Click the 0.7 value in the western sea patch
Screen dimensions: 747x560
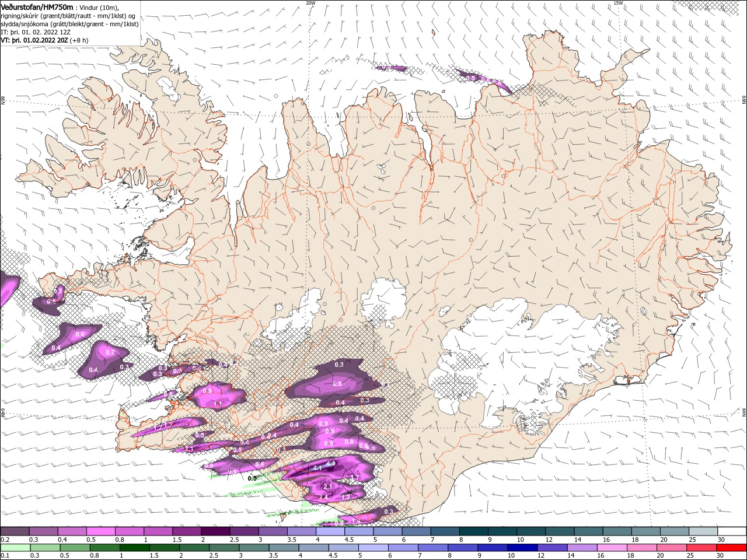(110, 353)
